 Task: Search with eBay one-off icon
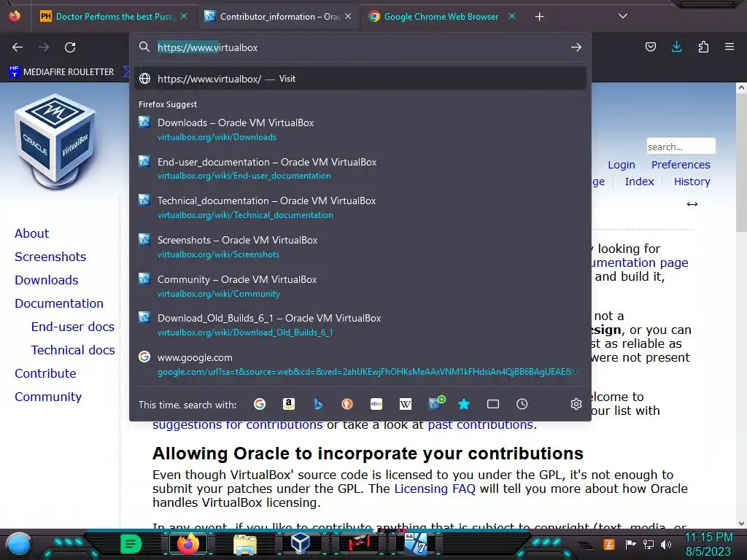click(x=376, y=404)
